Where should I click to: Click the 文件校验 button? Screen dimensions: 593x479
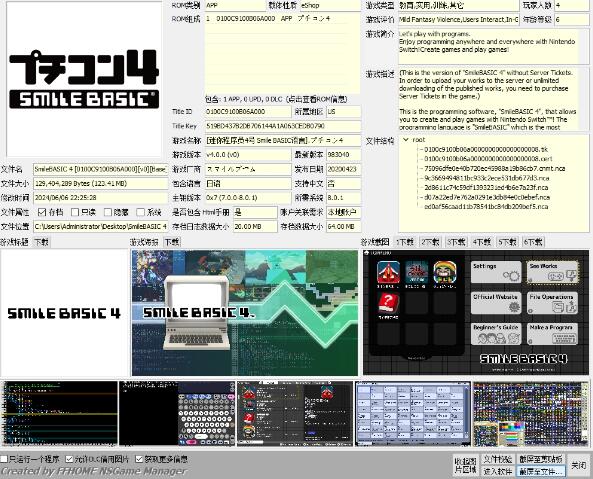click(498, 459)
